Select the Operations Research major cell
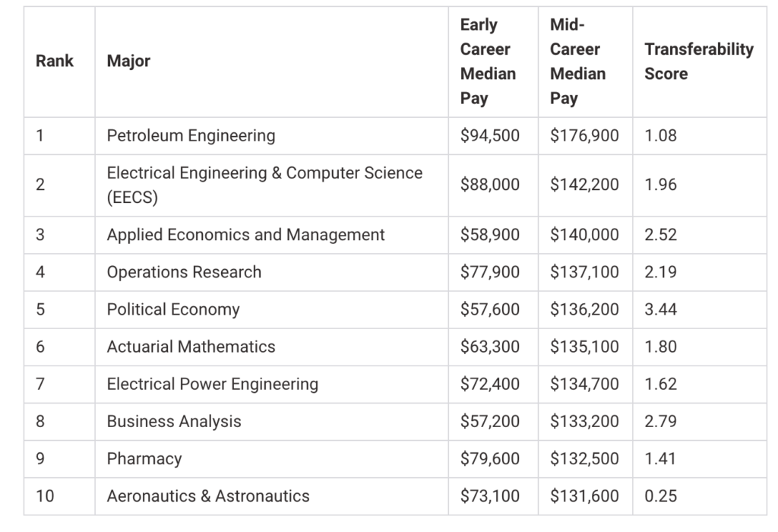Viewport: 778px width, 532px height. click(184, 272)
